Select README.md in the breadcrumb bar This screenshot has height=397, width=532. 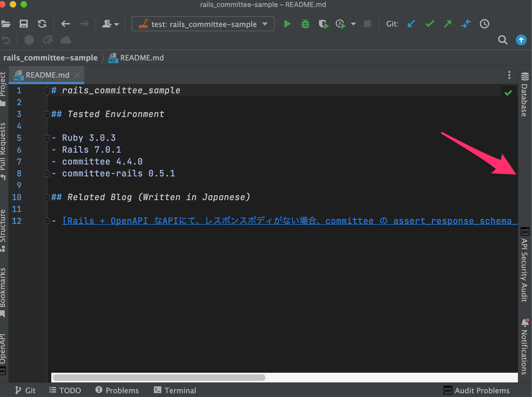[137, 58]
